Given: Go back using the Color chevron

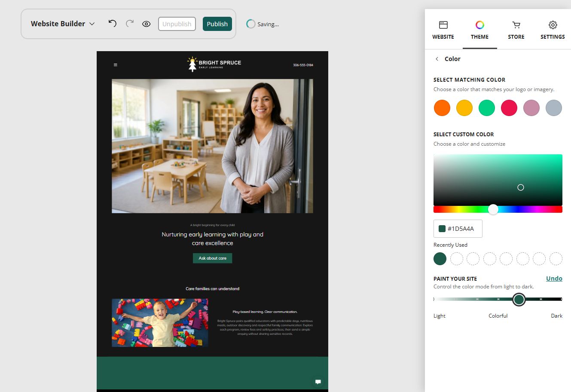Looking at the screenshot, I should tap(437, 59).
